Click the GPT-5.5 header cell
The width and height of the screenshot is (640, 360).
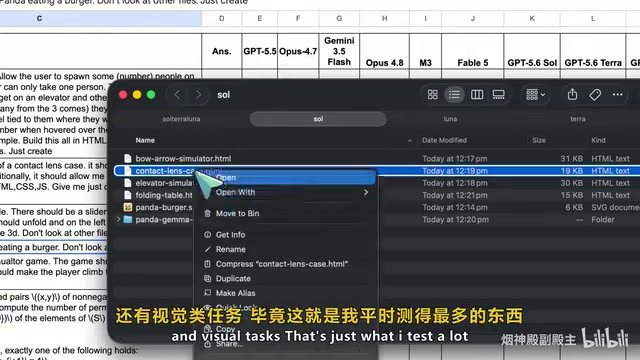point(260,51)
